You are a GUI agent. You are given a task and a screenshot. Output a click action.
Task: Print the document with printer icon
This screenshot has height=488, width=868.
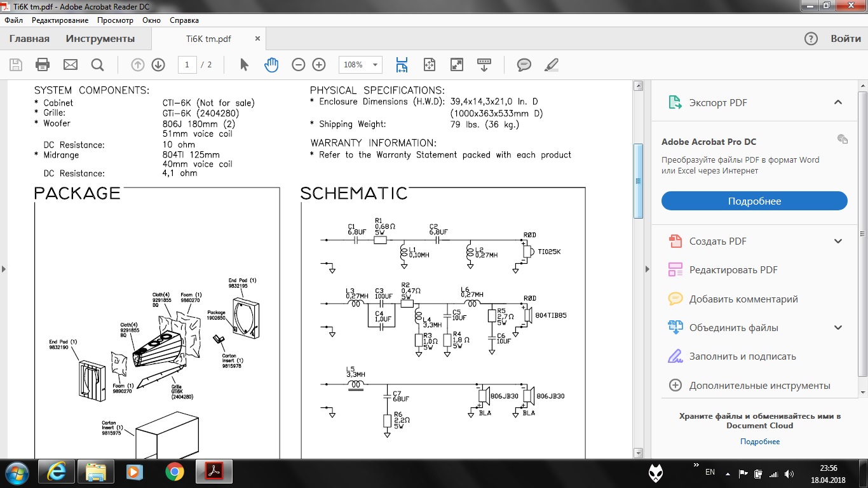43,64
